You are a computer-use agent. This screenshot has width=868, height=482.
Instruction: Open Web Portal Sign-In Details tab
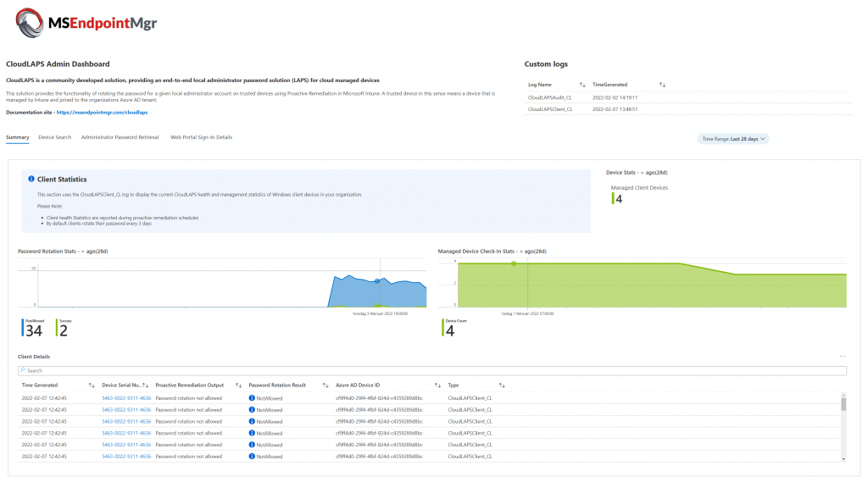[x=201, y=137]
